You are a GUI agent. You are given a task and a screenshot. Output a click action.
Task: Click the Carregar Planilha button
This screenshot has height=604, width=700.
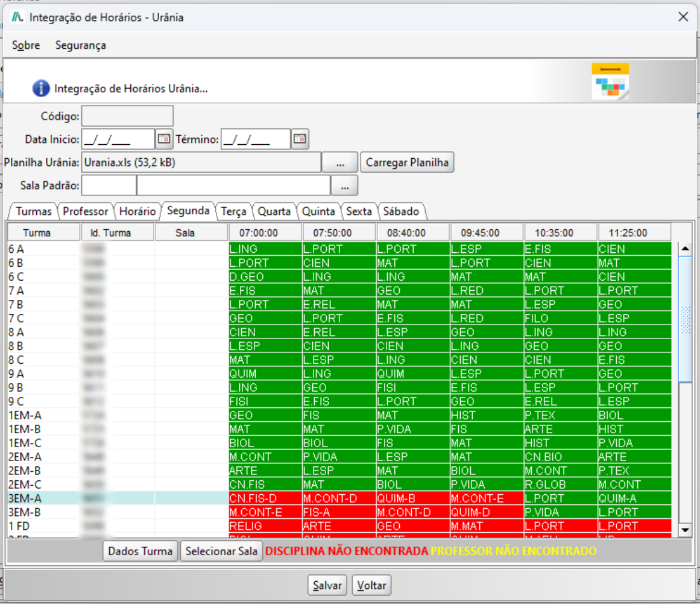point(407,162)
